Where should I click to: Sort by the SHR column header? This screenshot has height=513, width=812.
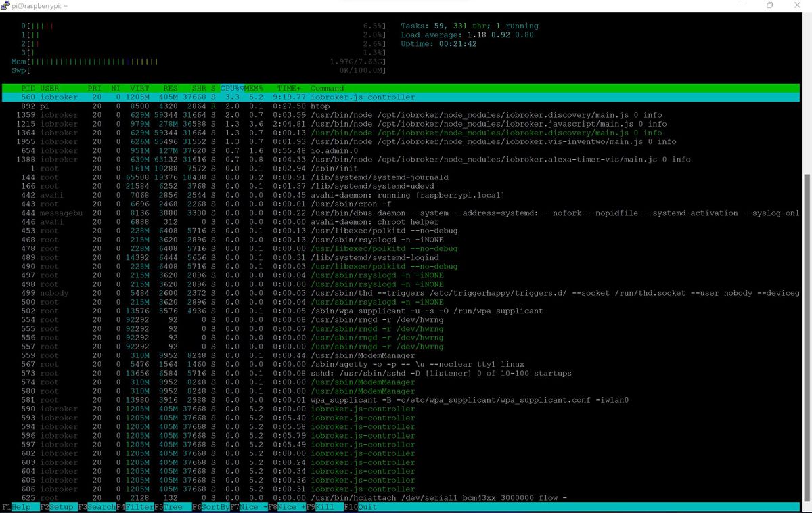(199, 88)
